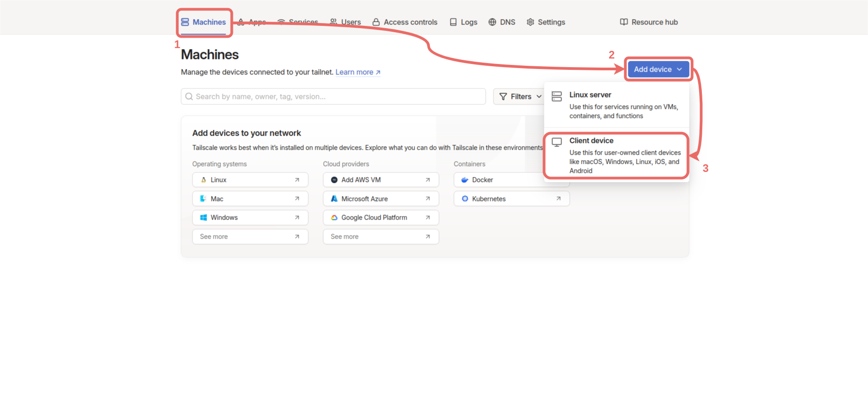Image resolution: width=868 pixels, height=402 pixels.
Task: Open the Access controls tab
Action: point(405,22)
